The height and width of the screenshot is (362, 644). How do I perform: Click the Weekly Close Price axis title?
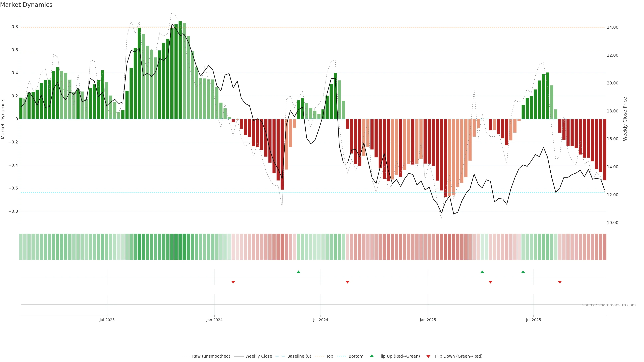625,119
